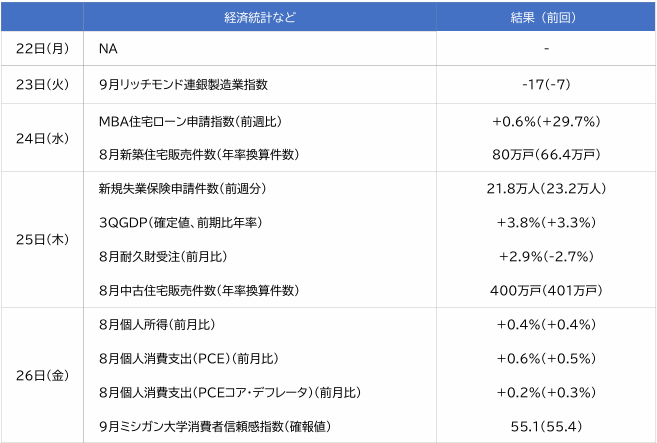The width and height of the screenshot is (657, 443).
Task: Select the 22日(月) date cell
Action: click(42, 48)
